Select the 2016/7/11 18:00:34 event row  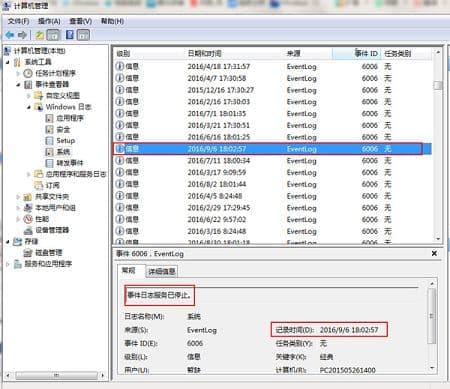pyautogui.click(x=272, y=161)
